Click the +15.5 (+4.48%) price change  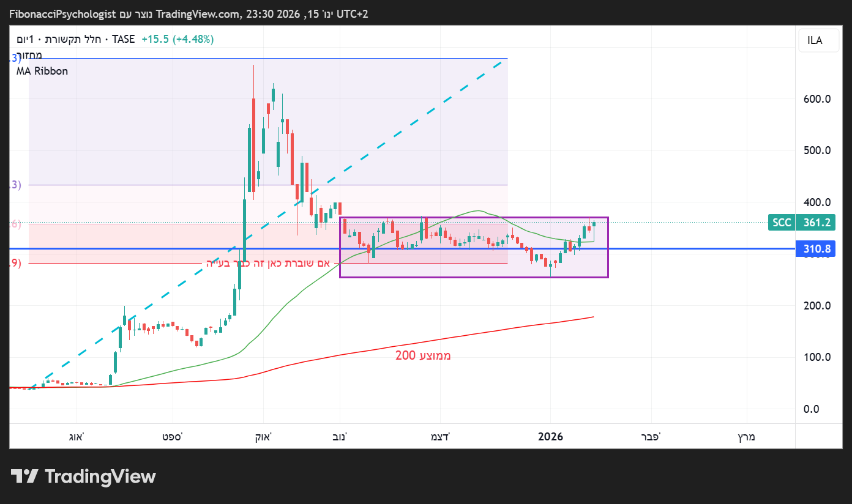pyautogui.click(x=177, y=39)
